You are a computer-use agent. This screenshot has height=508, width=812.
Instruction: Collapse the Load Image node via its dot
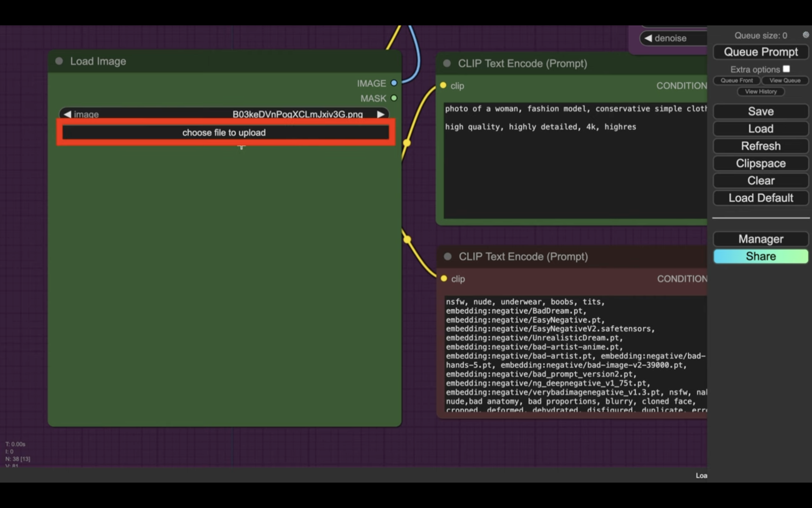59,61
